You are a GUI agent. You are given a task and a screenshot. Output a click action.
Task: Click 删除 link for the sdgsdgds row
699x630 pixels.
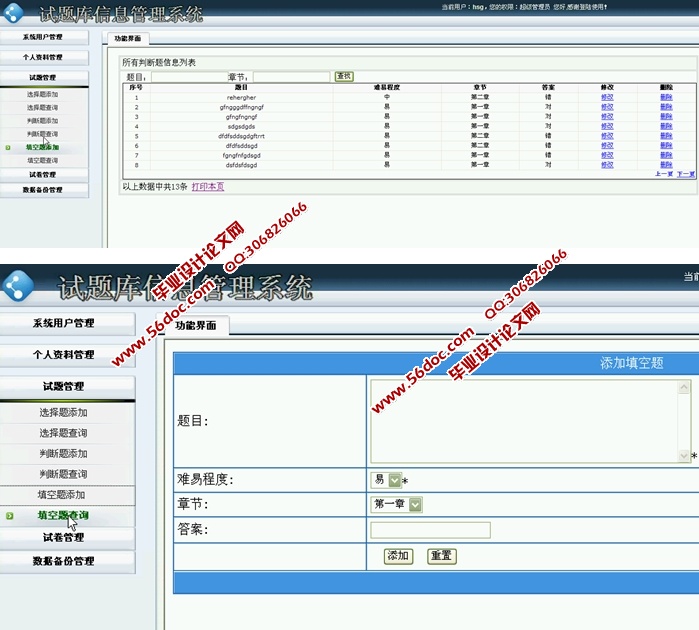666,126
